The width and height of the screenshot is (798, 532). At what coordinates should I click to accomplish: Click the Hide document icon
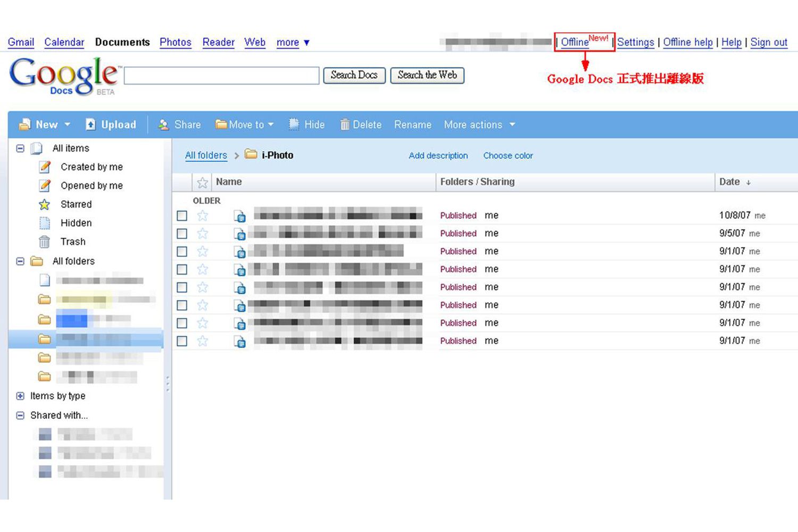(x=294, y=124)
